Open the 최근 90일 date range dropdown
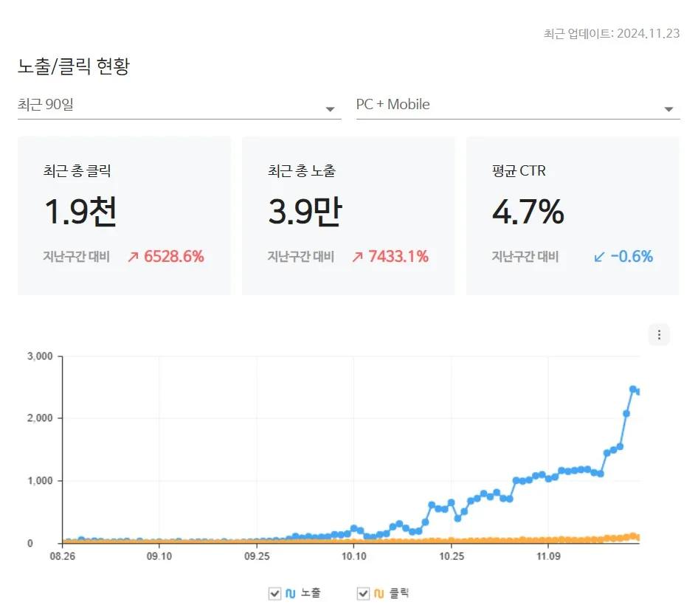Image resolution: width=698 pixels, height=616 pixels. coord(177,105)
